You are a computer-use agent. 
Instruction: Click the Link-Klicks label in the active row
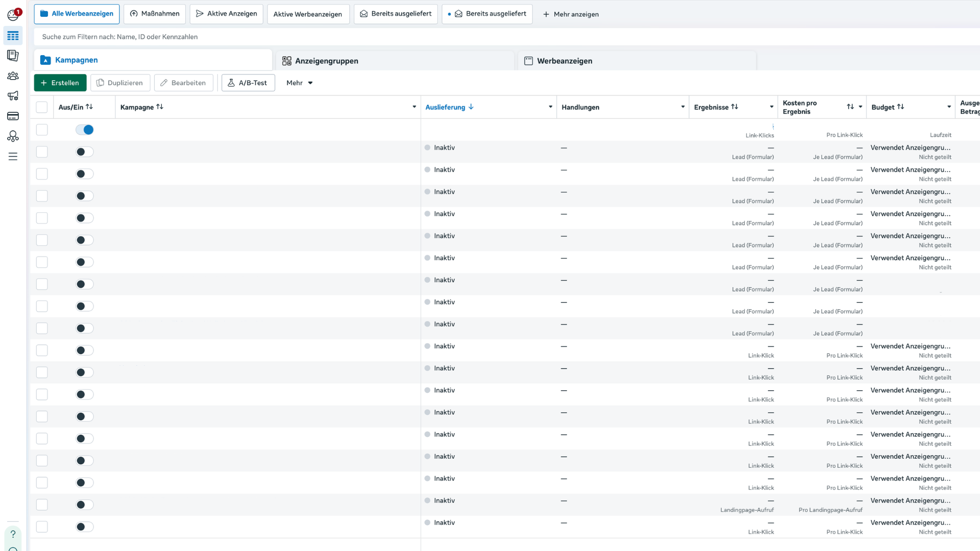coord(759,135)
